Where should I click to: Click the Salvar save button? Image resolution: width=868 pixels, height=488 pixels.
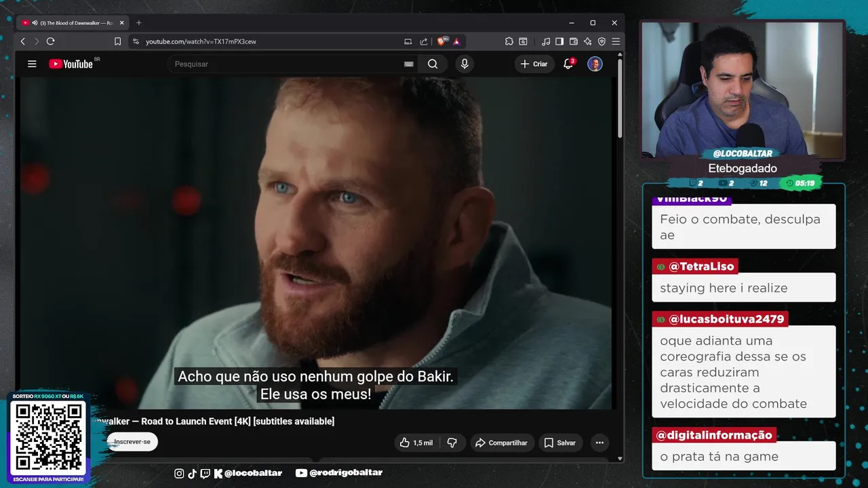click(x=560, y=443)
